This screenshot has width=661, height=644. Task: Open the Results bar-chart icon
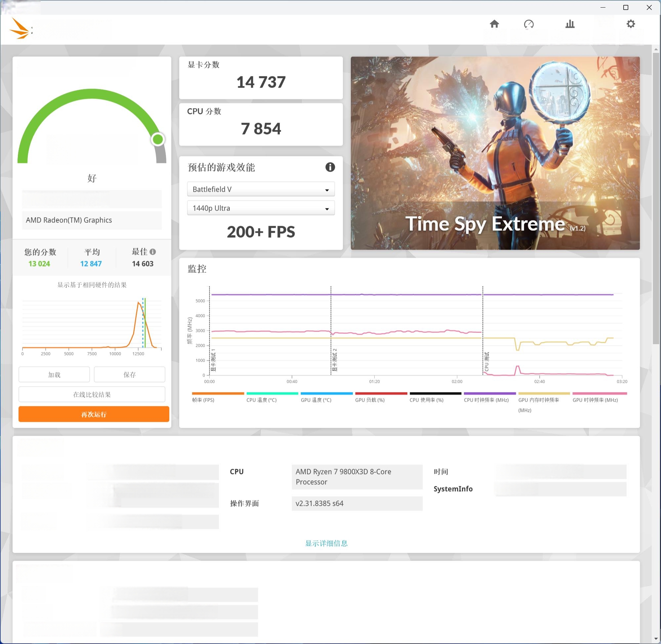tap(570, 24)
